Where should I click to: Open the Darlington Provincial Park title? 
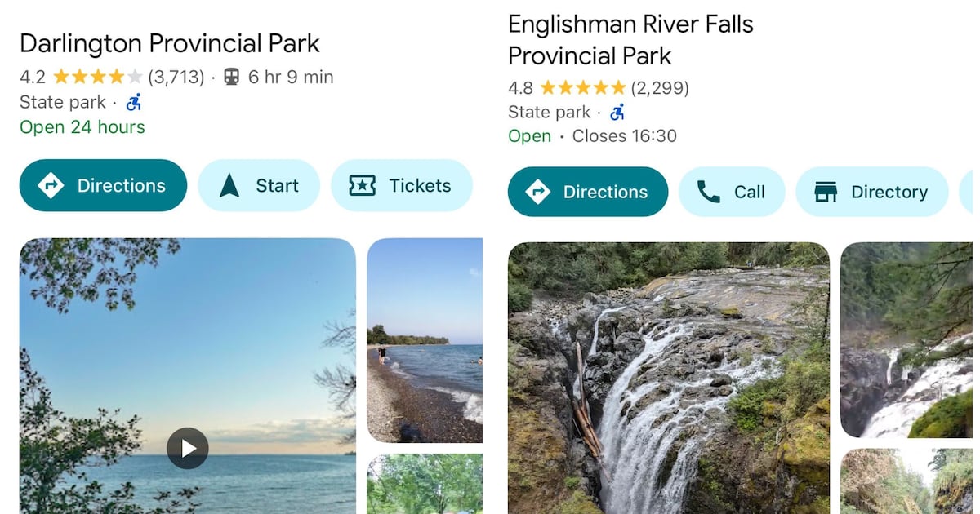pyautogui.click(x=169, y=43)
